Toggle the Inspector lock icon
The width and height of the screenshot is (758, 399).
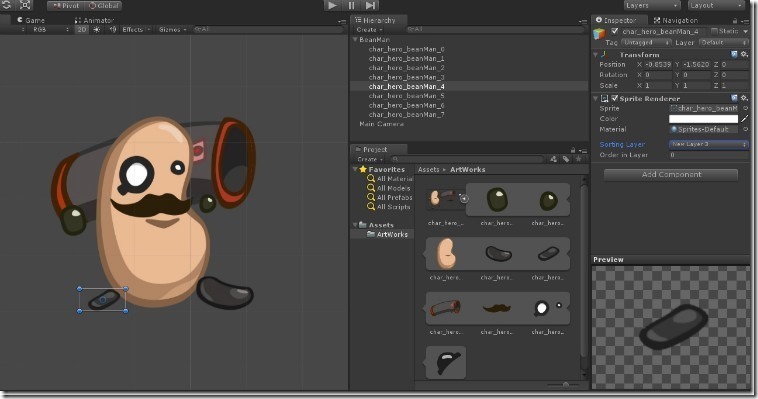(x=735, y=21)
